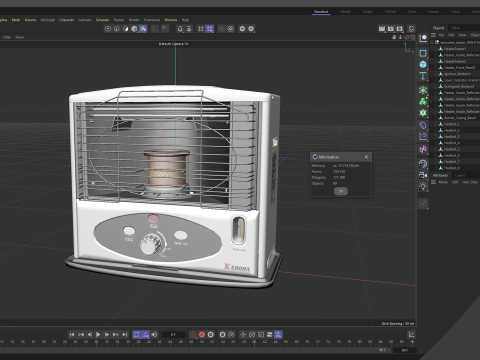Toggle the highlighted PLA keying button

click(278, 334)
